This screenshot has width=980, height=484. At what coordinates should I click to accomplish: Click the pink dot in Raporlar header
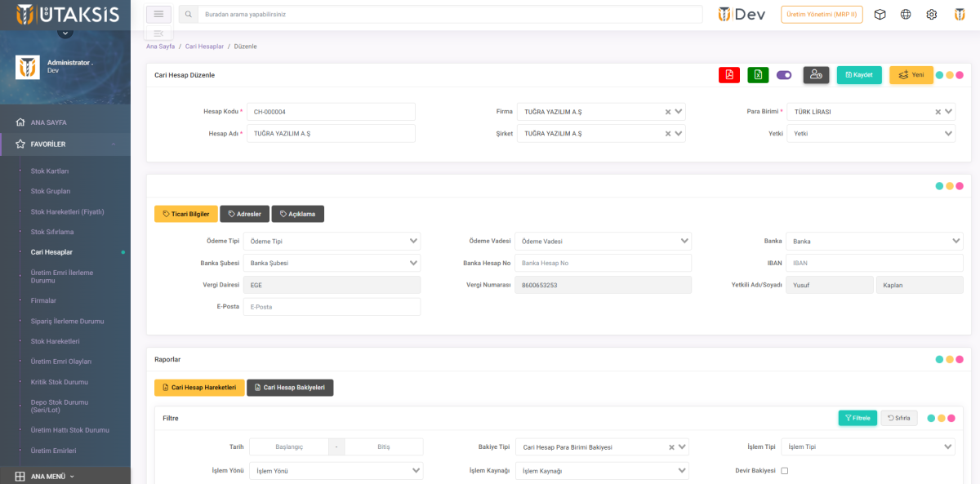tap(960, 359)
